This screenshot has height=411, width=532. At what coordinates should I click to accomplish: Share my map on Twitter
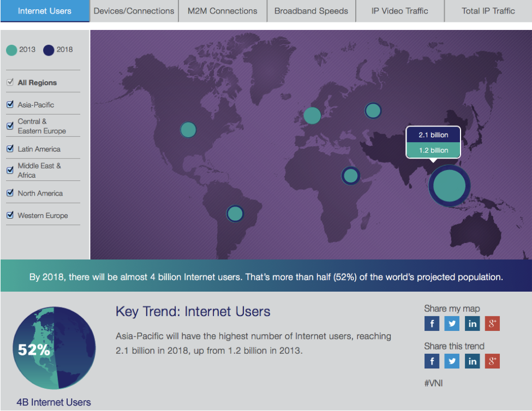452,323
